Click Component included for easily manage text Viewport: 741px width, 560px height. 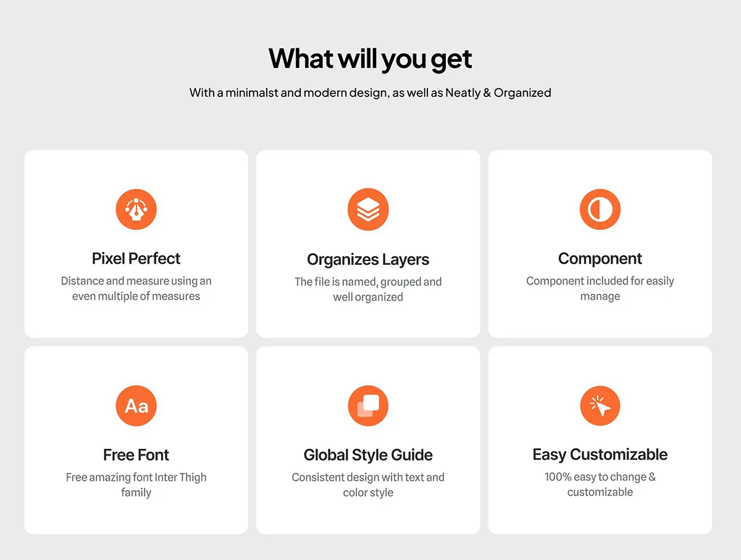coord(600,288)
